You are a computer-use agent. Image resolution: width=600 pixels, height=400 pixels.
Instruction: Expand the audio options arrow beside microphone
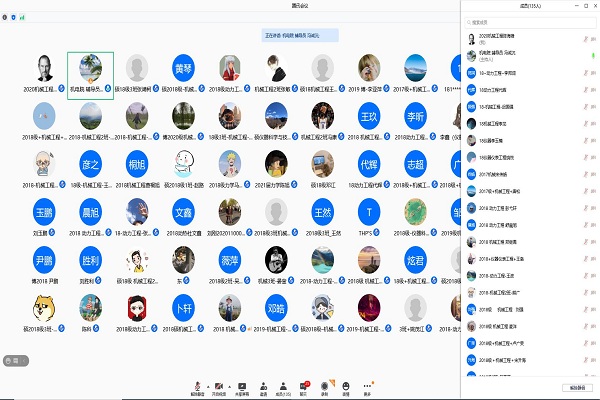click(206, 385)
